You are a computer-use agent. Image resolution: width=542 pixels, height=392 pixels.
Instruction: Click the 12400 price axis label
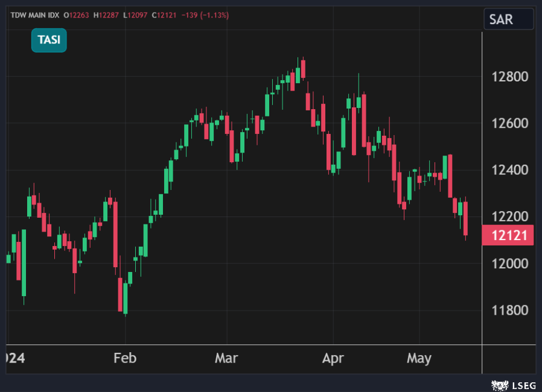pos(510,170)
